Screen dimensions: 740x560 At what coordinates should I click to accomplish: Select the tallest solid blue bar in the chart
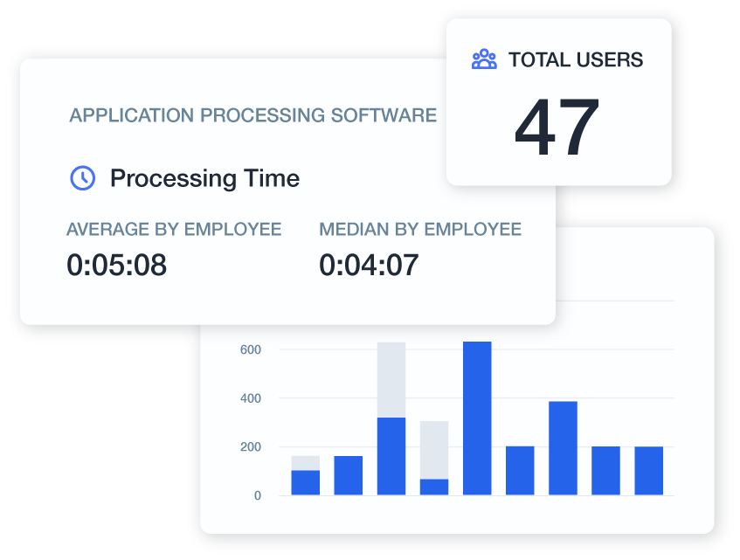(x=477, y=418)
